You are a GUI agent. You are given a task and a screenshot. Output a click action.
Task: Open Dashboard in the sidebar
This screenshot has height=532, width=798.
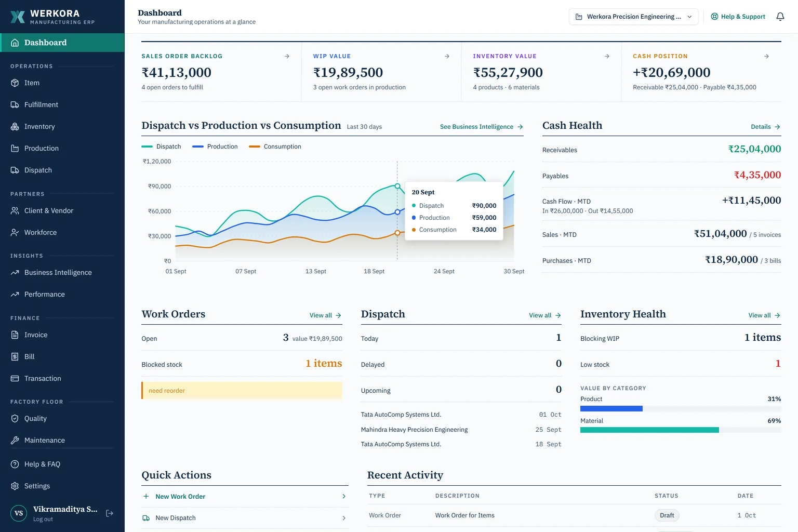(62, 43)
